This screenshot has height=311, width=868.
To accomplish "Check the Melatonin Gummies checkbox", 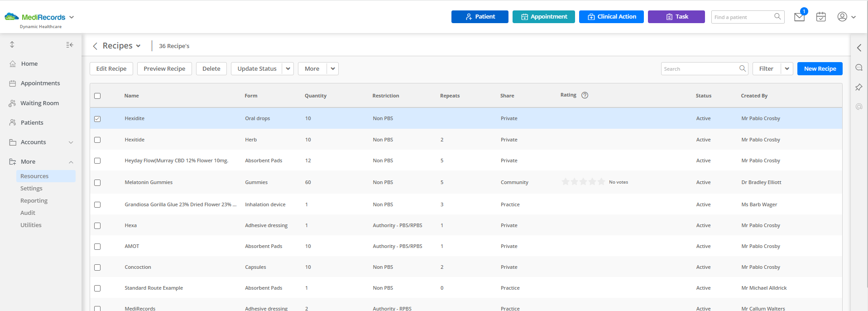I will (x=97, y=183).
